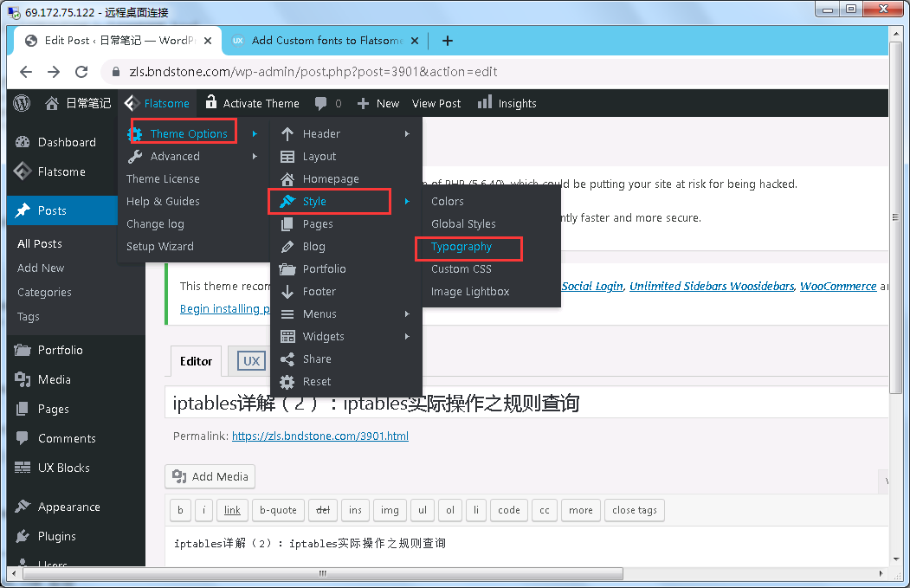The image size is (910, 588).
Task: Click the Reset gear icon
Action: click(287, 382)
